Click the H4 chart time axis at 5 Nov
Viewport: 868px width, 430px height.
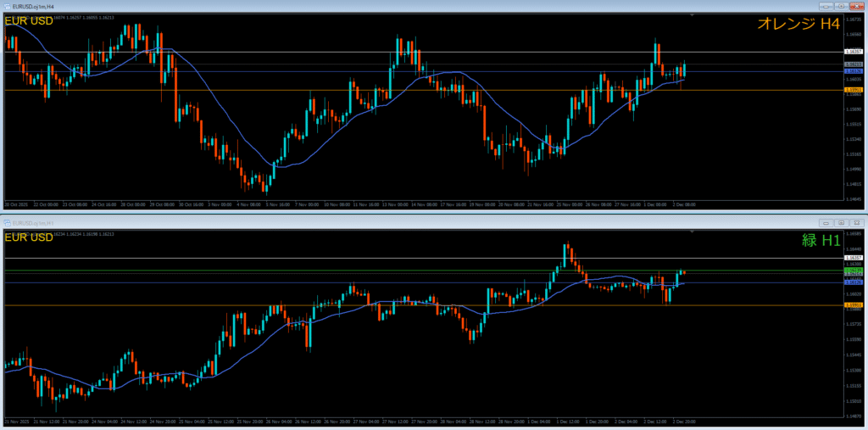click(277, 204)
